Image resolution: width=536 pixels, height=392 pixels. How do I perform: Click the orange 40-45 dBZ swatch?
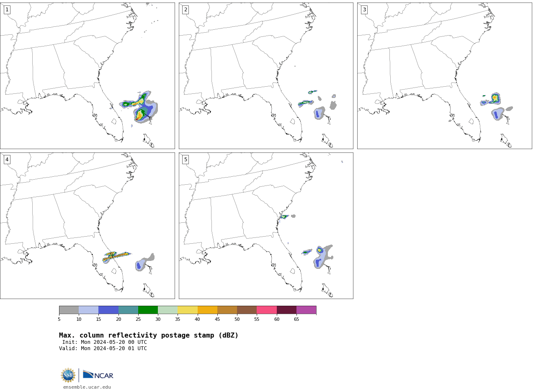coord(207,310)
